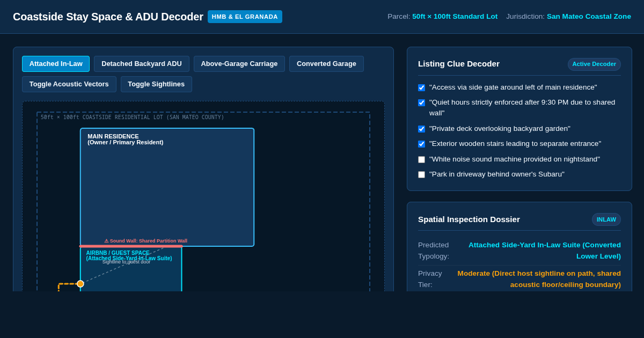Image resolution: width=644 pixels, height=338 pixels.
Task: Click the Sound Wall warning label
Action: tap(146, 241)
